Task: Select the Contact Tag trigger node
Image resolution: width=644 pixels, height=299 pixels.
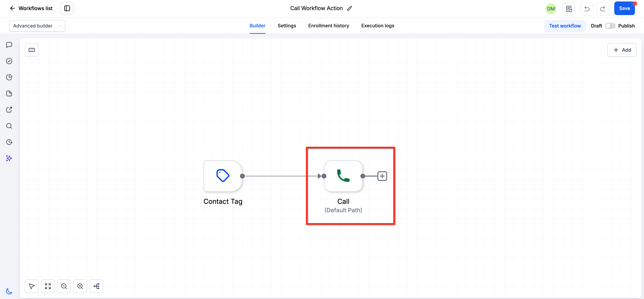Action: click(223, 176)
